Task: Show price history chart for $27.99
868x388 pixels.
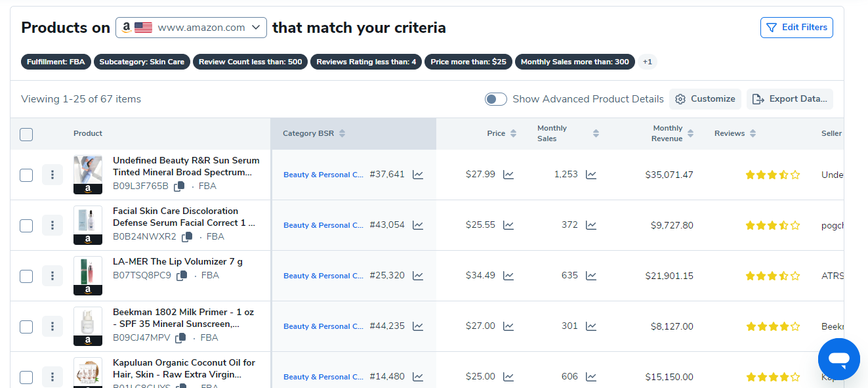Action: pos(508,175)
